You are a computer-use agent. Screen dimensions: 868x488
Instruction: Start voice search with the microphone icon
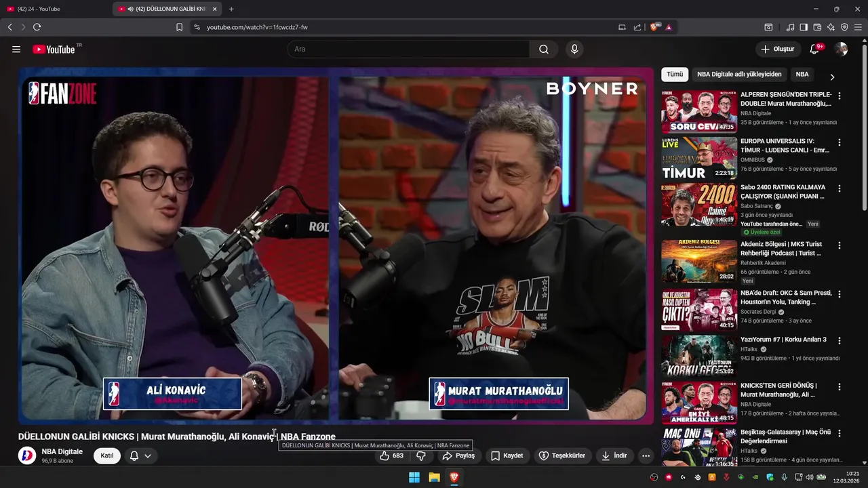574,49
